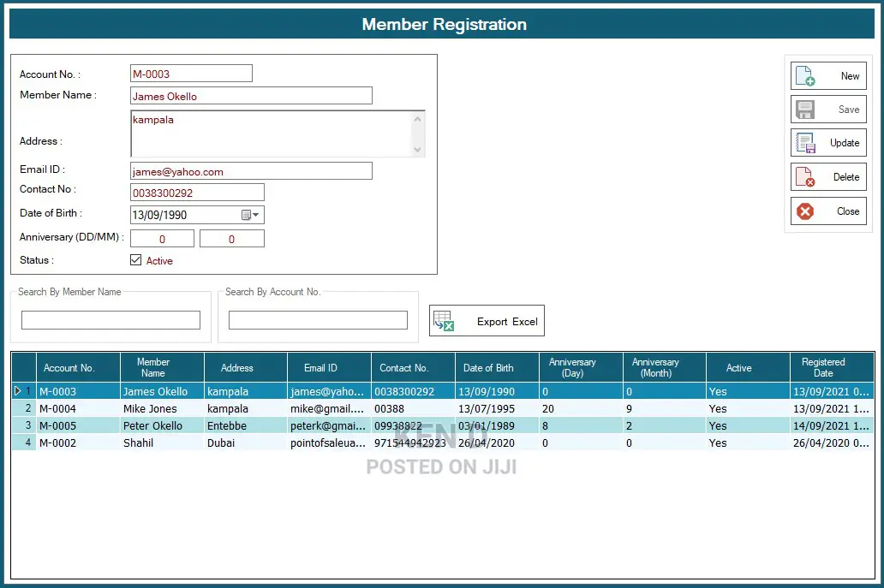
Task: Click the James Okello grid cell
Action: coord(162,391)
